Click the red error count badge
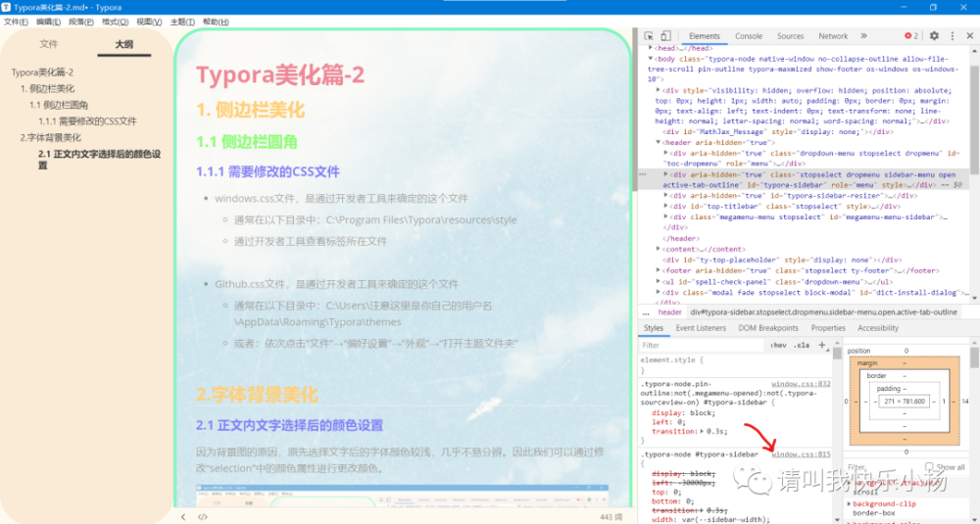The height and width of the screenshot is (524, 980). click(x=911, y=36)
